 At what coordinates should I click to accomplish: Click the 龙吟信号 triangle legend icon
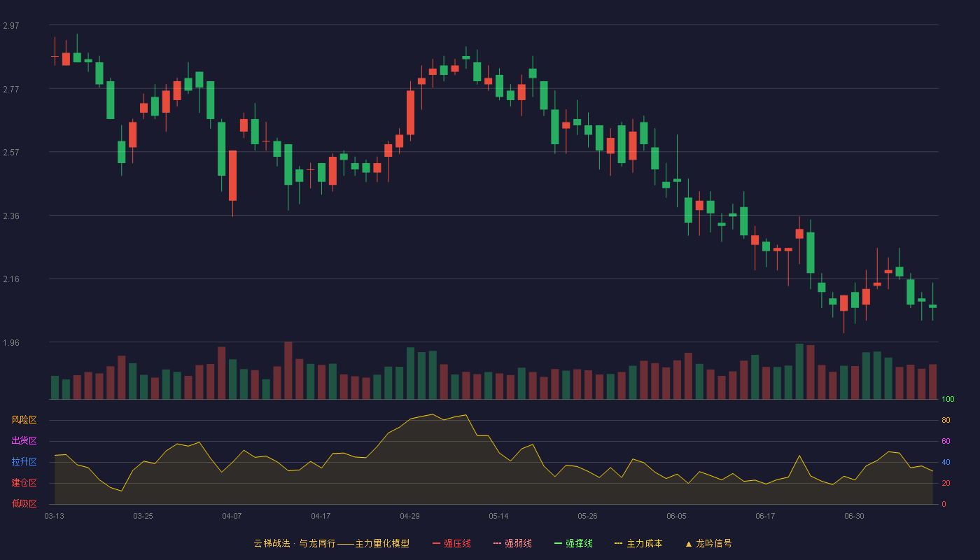(689, 543)
